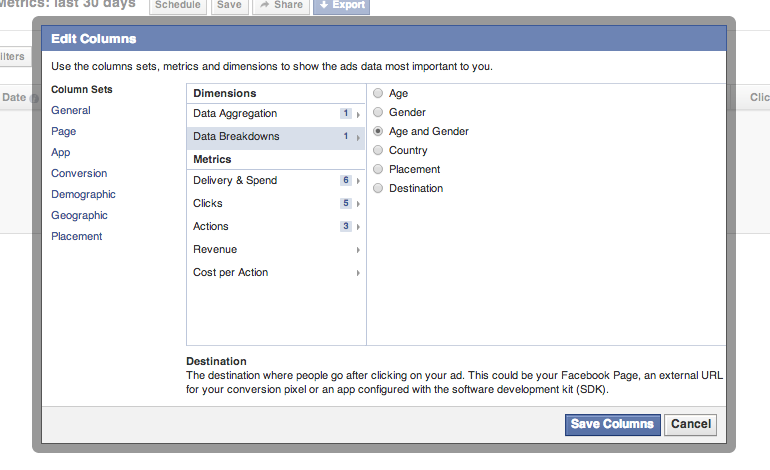Screen dimensions: 770x470
Task: Click the Date column info icon
Action: tap(34, 98)
